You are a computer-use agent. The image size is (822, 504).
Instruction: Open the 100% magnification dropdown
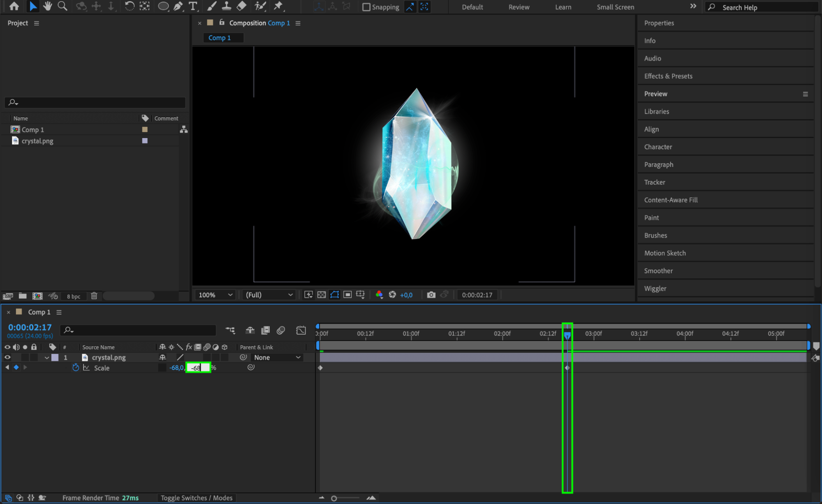pyautogui.click(x=215, y=295)
